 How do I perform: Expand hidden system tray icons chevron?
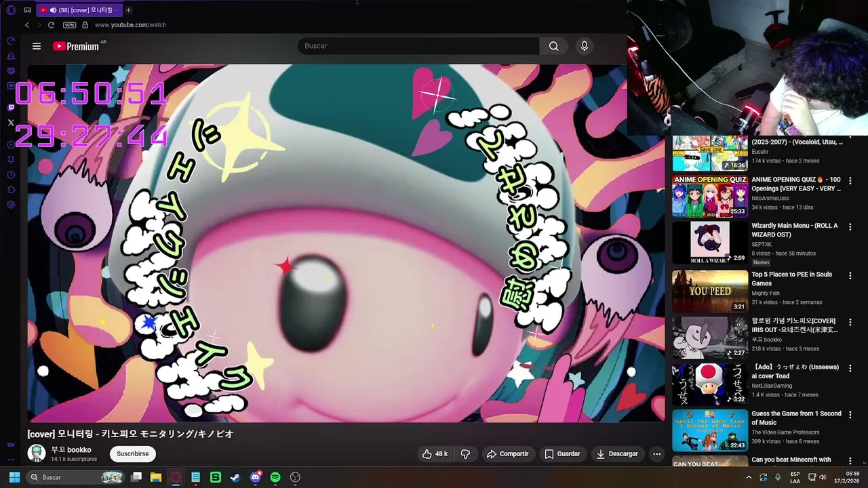[x=749, y=477]
